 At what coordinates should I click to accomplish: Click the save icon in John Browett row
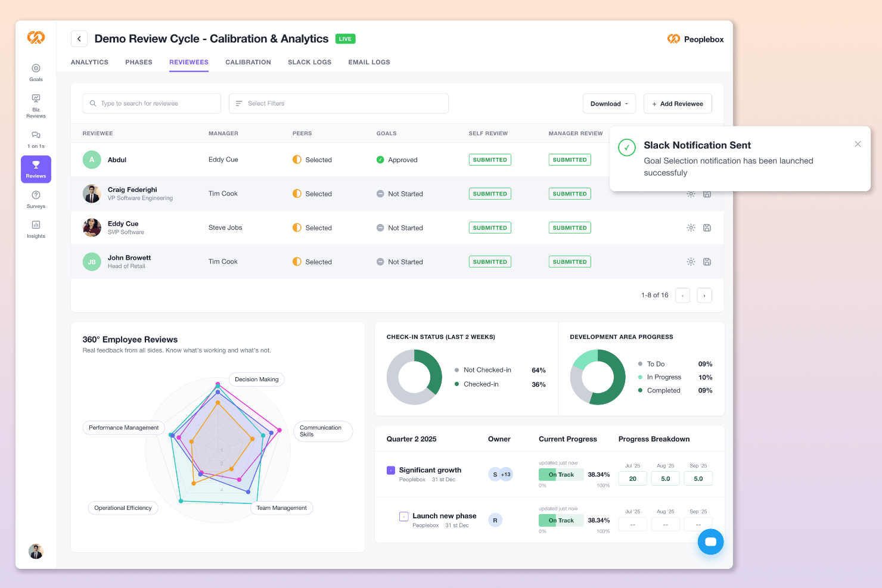tap(707, 262)
